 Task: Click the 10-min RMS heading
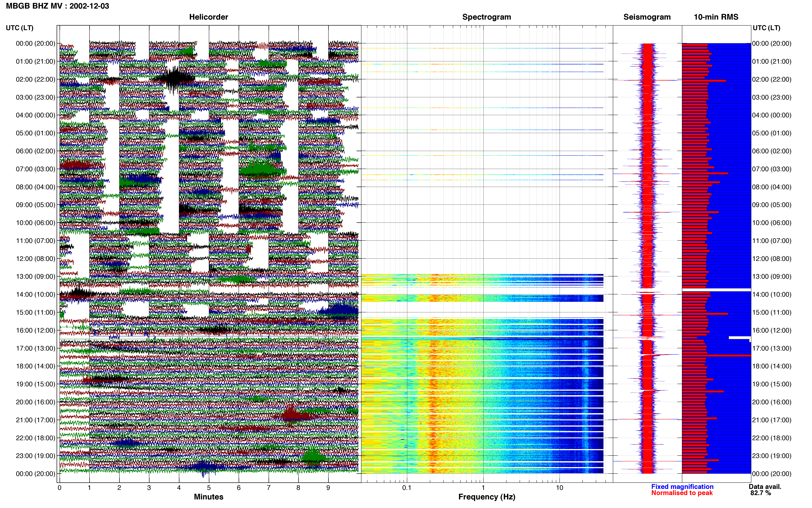[x=716, y=17]
